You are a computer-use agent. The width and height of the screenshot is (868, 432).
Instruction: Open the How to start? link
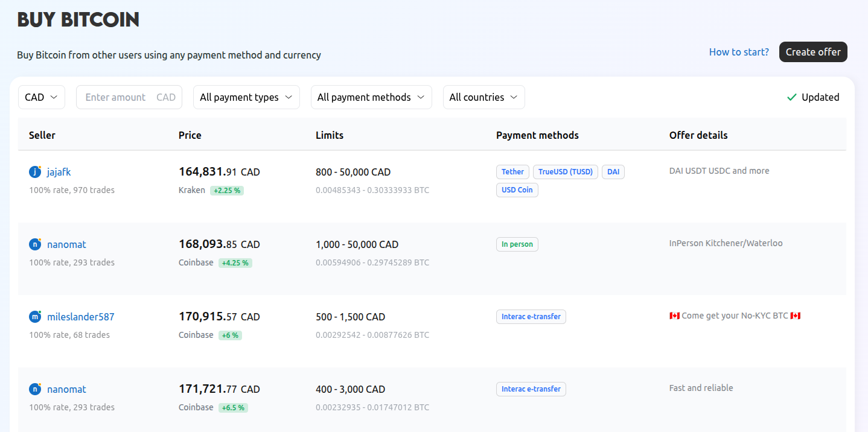(738, 52)
